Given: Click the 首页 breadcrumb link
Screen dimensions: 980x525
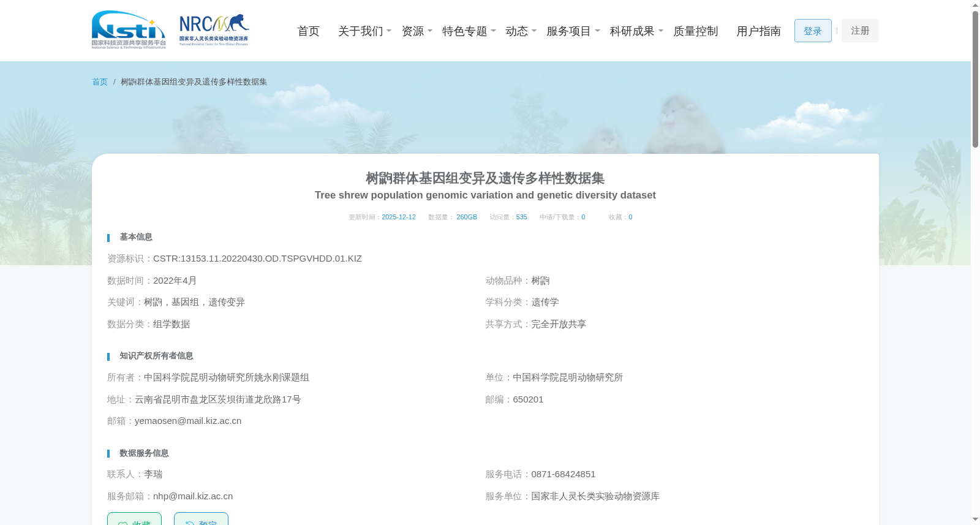Looking at the screenshot, I should click(x=100, y=82).
